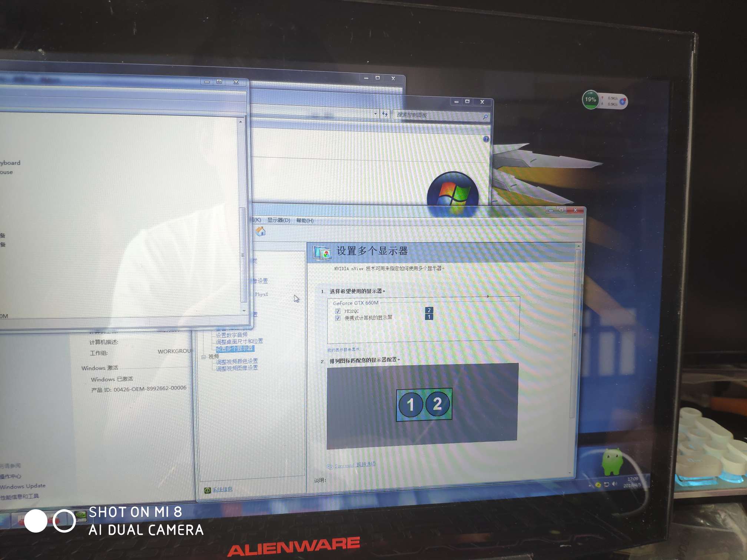747x560 pixels.
Task: Close the Control Panel search window
Action: pyautogui.click(x=482, y=101)
